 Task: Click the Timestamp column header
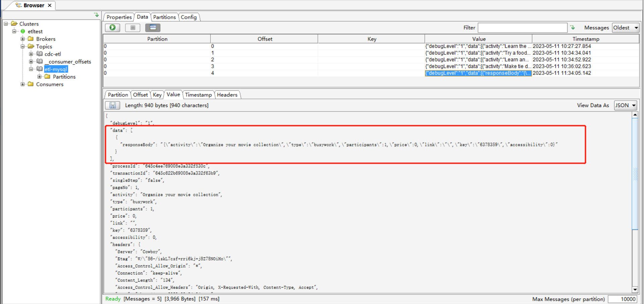click(586, 39)
